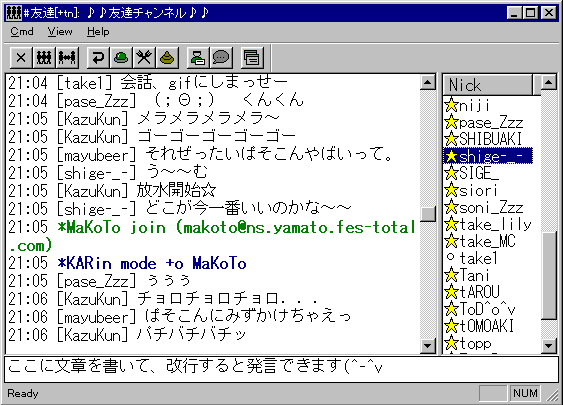This screenshot has width=563, height=405.
Task: Click the linked-people toolbar icon
Action: pyautogui.click(x=67, y=57)
